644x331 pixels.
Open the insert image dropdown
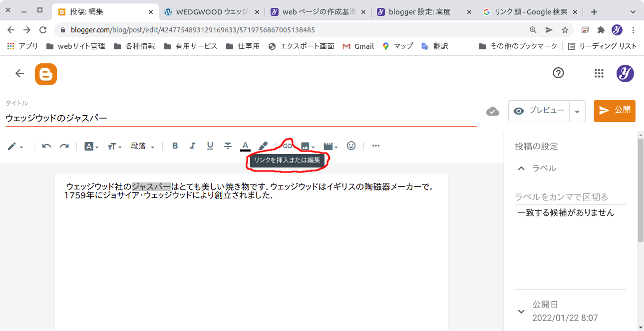click(x=308, y=146)
